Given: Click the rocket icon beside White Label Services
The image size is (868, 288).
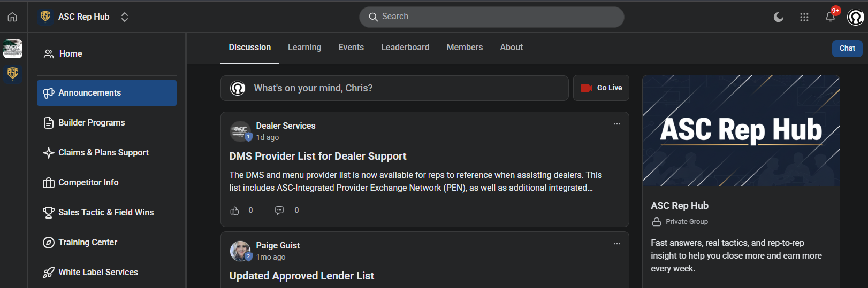Looking at the screenshot, I should pyautogui.click(x=49, y=273).
